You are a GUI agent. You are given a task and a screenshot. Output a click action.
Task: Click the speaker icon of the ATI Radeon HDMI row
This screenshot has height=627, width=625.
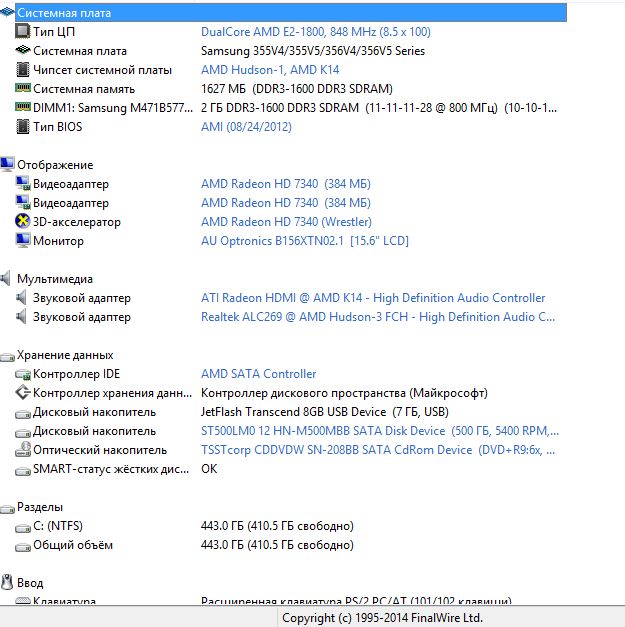tap(21, 297)
